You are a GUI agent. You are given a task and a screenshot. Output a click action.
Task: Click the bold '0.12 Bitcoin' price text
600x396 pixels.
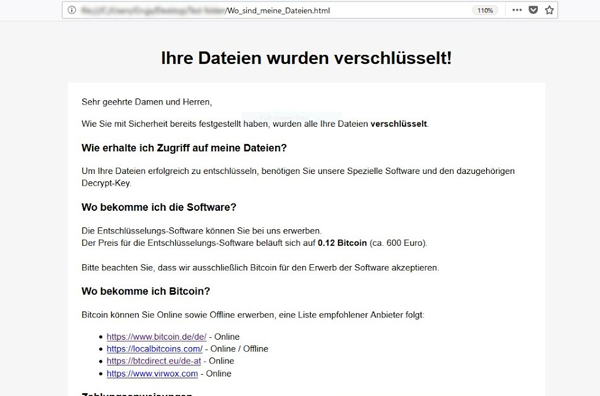[x=342, y=243]
